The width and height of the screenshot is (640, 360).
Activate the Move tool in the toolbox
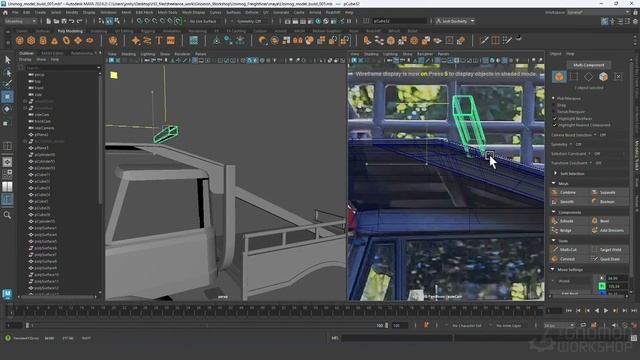point(7,97)
